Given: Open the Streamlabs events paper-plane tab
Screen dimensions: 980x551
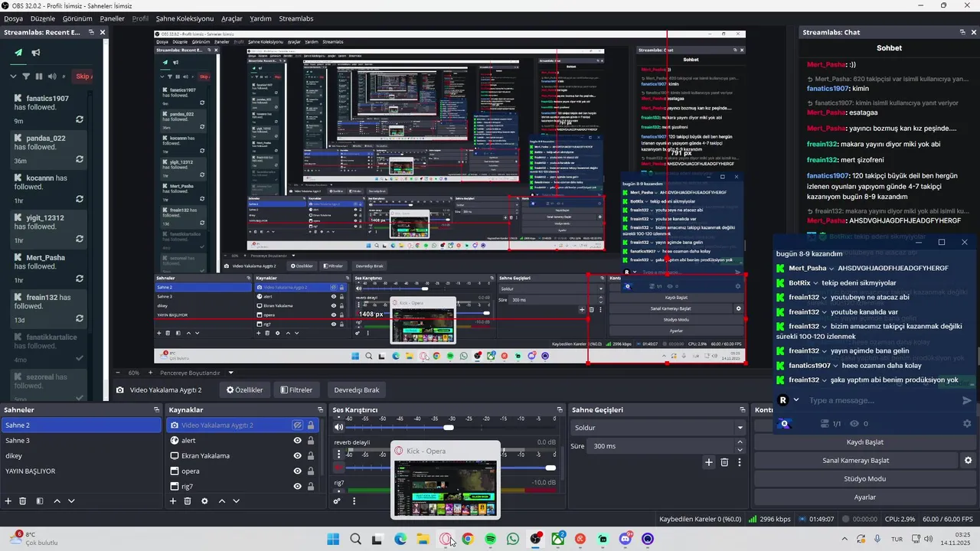Looking at the screenshot, I should point(18,53).
